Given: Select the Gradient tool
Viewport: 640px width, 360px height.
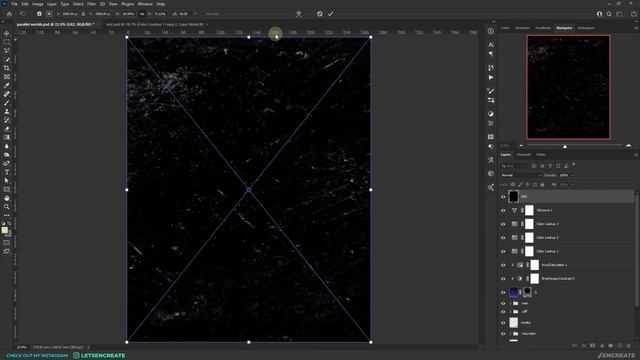Looking at the screenshot, I should 7,138.
